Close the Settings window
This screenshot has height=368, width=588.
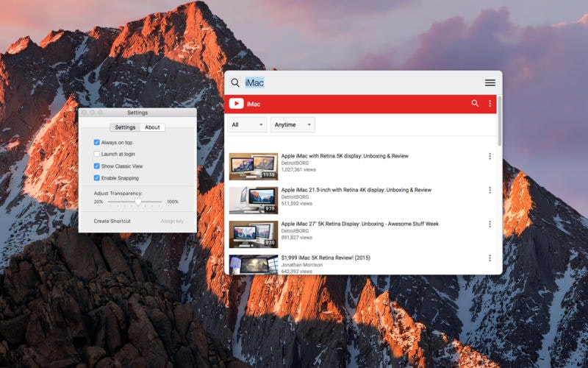tap(84, 113)
